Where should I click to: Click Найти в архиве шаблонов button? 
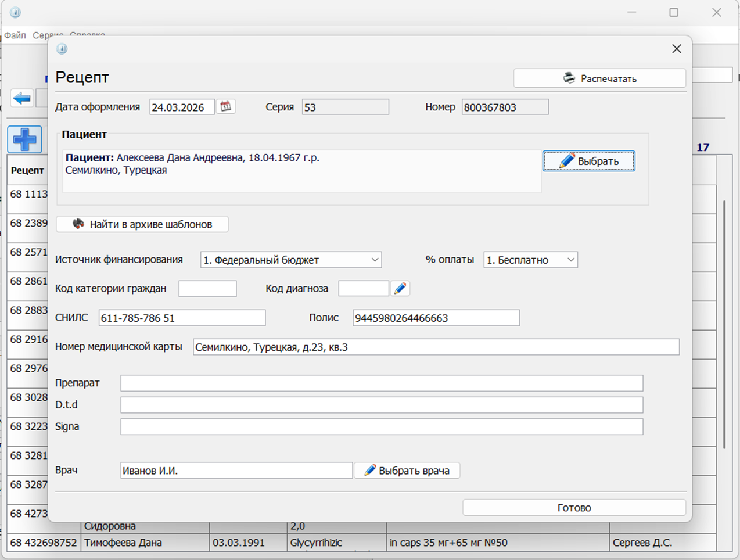(x=142, y=224)
